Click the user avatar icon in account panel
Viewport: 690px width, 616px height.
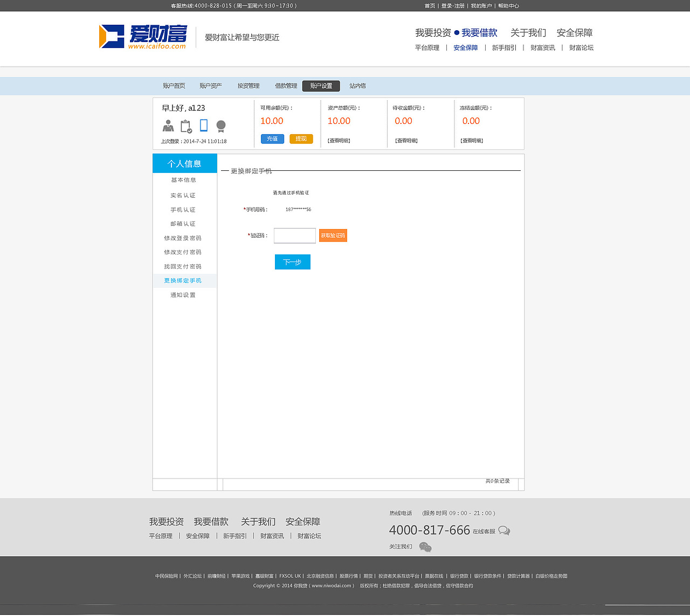pos(168,126)
